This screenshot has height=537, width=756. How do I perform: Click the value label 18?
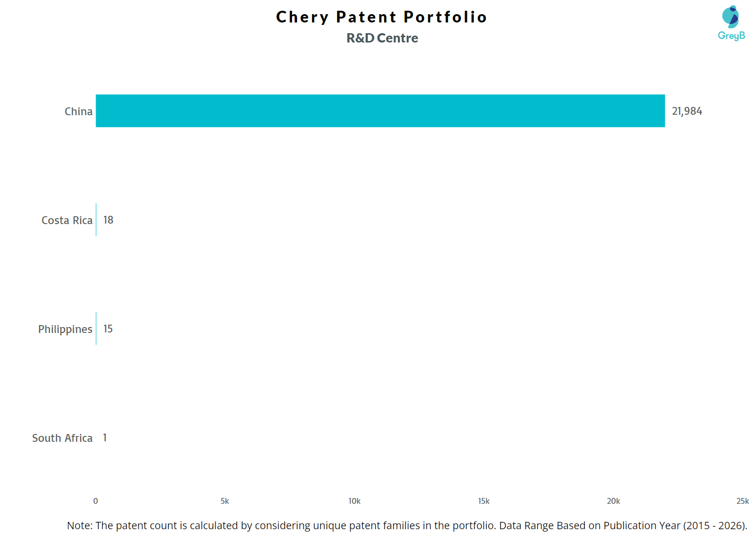click(x=108, y=220)
